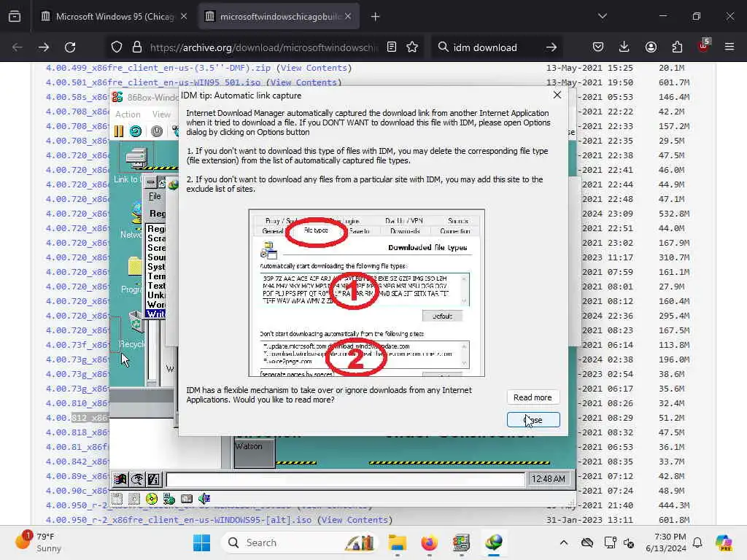The height and width of the screenshot is (560, 747).
Task: Click View Contents for the 4.00.499 zip
Action: coord(314,68)
